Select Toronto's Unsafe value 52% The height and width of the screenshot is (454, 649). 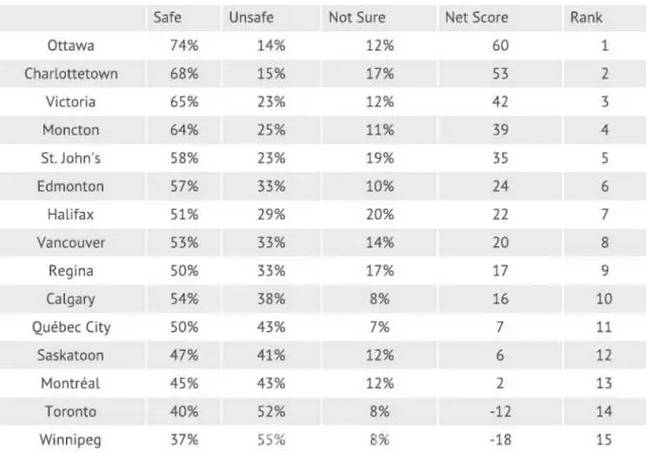(x=271, y=412)
